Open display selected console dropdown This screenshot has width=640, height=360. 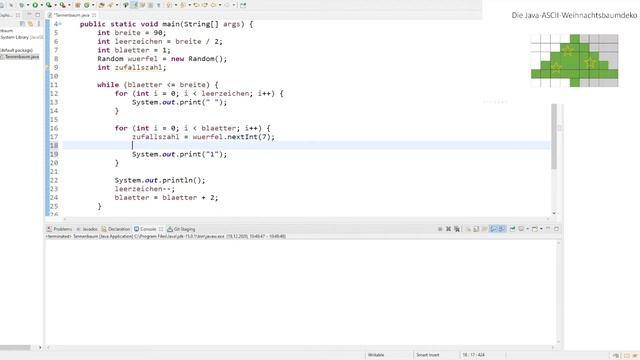tap(528, 229)
